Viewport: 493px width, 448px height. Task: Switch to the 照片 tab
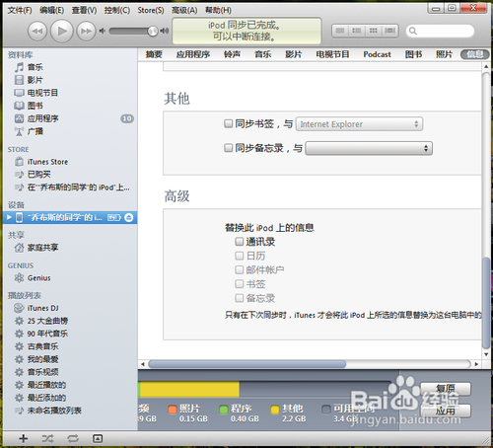pos(444,54)
